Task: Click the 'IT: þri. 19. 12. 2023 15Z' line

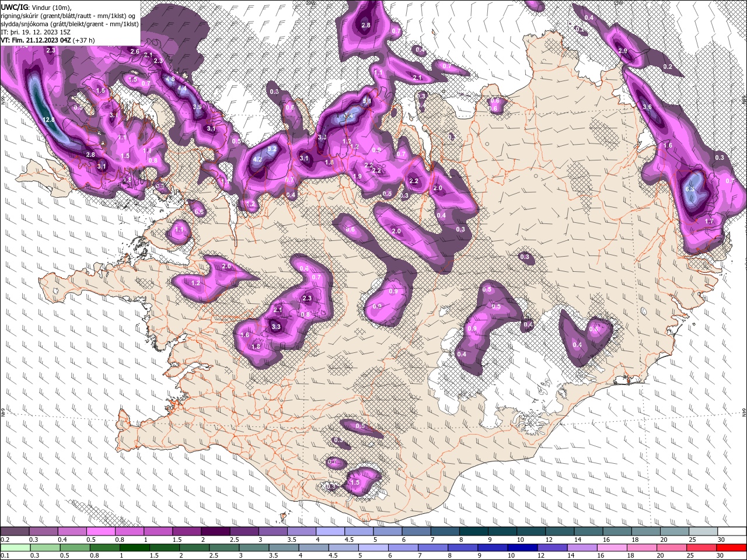Action: click(36, 32)
